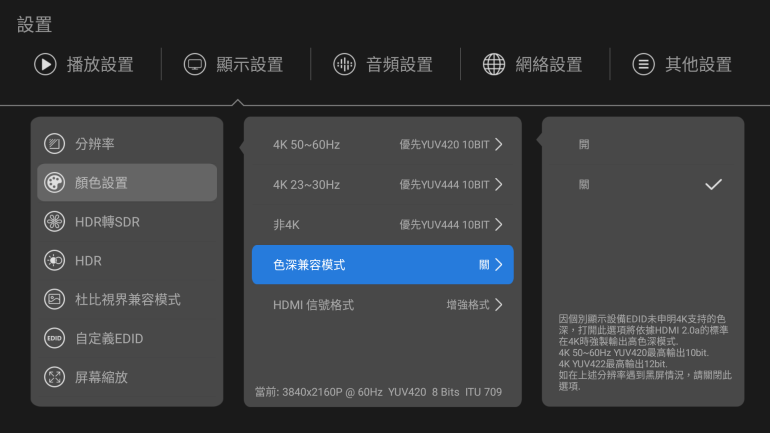Open the 播放設置 tab
770x433 pixels.
coord(84,64)
